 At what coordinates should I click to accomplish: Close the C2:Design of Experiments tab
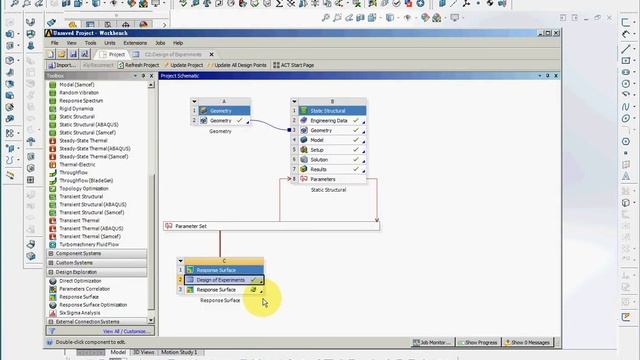tap(211, 54)
